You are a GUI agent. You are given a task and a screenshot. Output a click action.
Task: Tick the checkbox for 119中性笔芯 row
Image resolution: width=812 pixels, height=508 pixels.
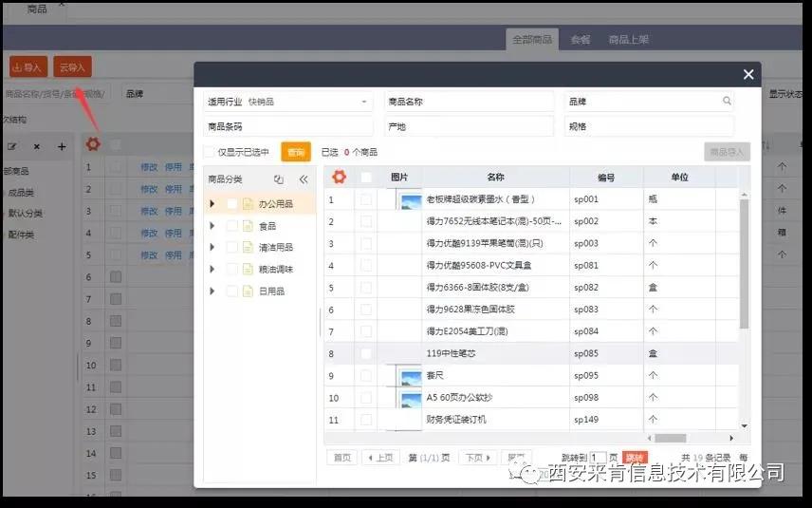[x=366, y=353]
